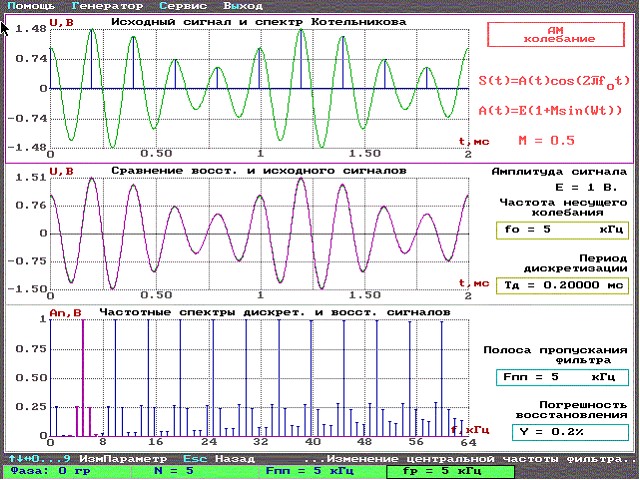
Task: Click the M = 0.5 modulation index value
Action: [x=544, y=139]
